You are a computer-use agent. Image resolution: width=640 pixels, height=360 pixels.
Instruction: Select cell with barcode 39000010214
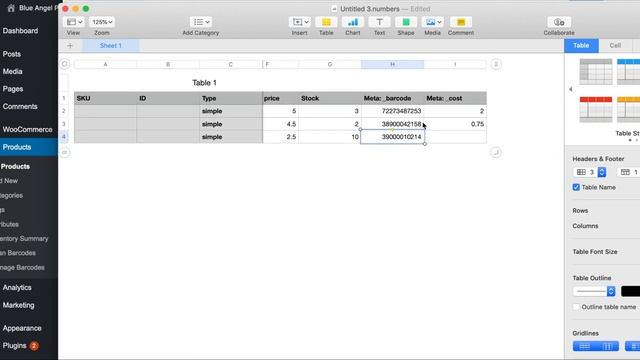(x=392, y=137)
